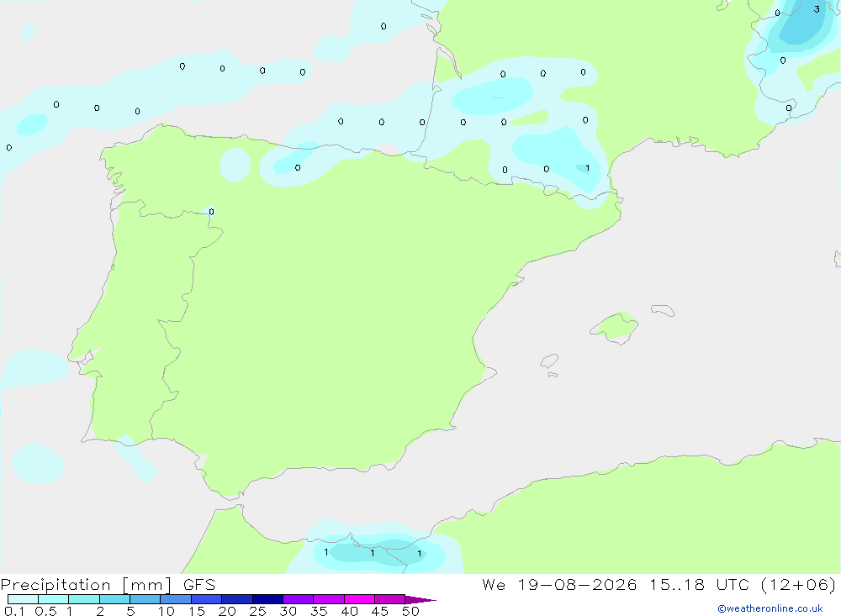Click legend scale label '50'
This screenshot has height=616, width=841.
[410, 611]
